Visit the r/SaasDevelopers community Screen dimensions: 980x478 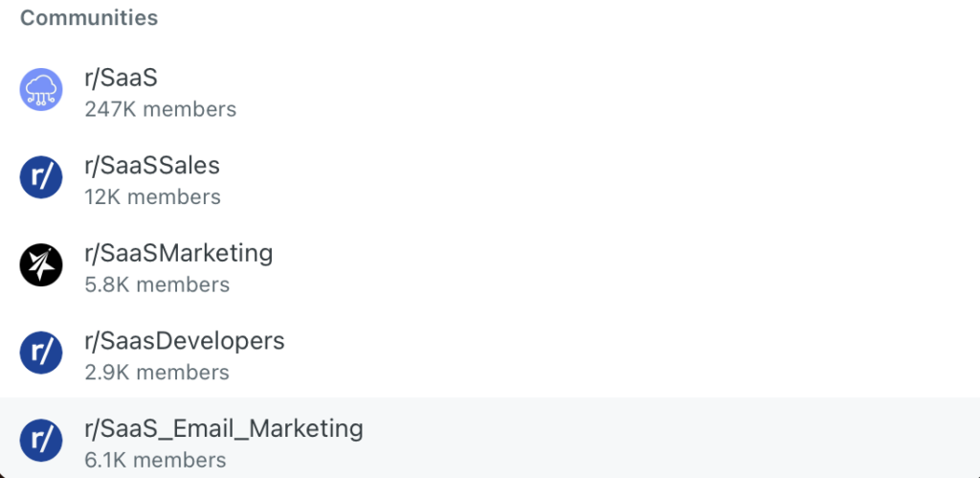[x=185, y=341]
